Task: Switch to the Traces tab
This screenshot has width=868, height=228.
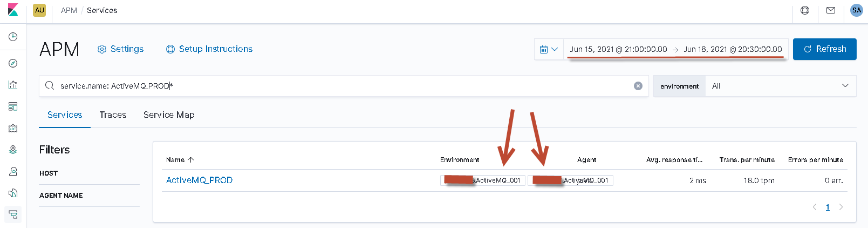Action: (113, 115)
